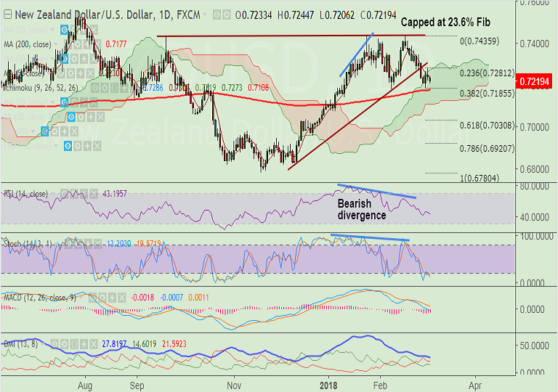Image resolution: width=558 pixels, height=392 pixels.
Task: Remove EMA (55, close) with X icon
Action: click(x=97, y=146)
